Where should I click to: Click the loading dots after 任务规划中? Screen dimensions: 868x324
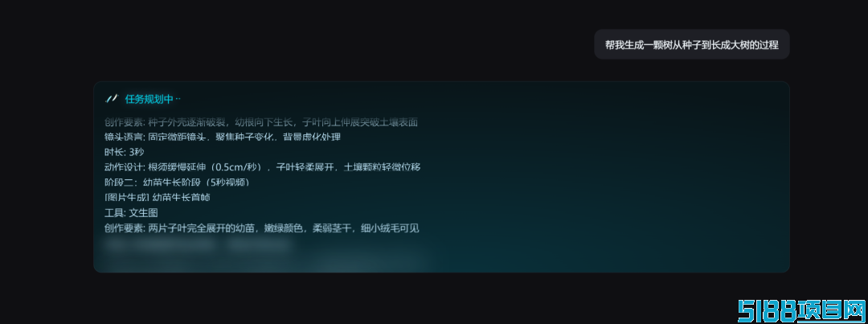point(178,100)
